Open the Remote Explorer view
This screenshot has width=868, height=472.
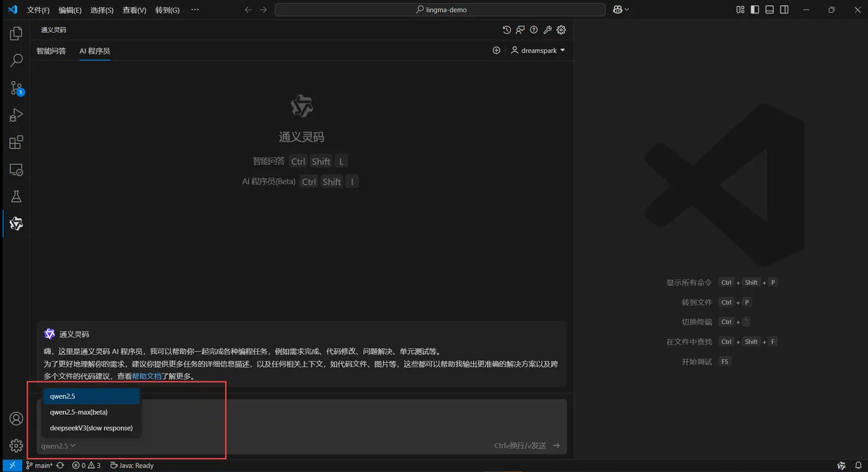click(16, 170)
